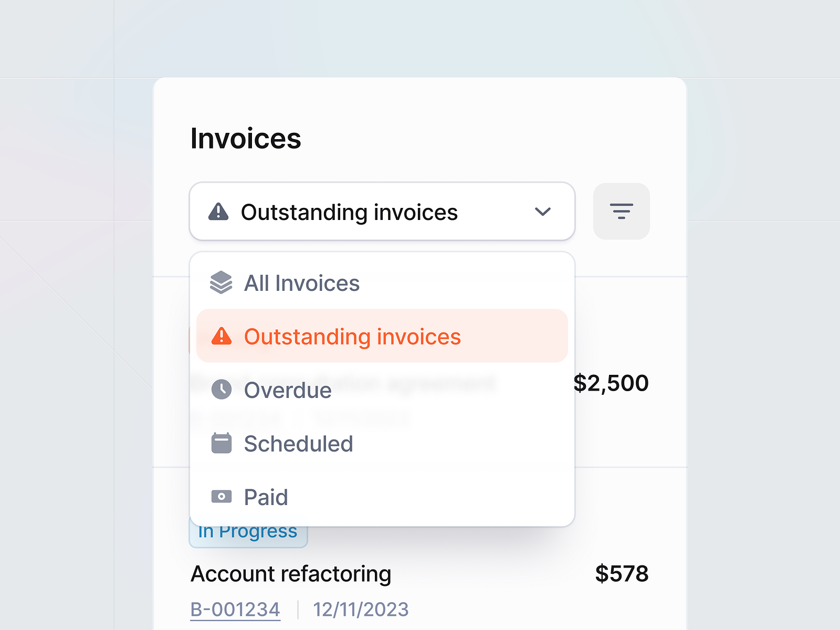
Task: Collapse the invoice filter dropdown list
Action: point(544,212)
